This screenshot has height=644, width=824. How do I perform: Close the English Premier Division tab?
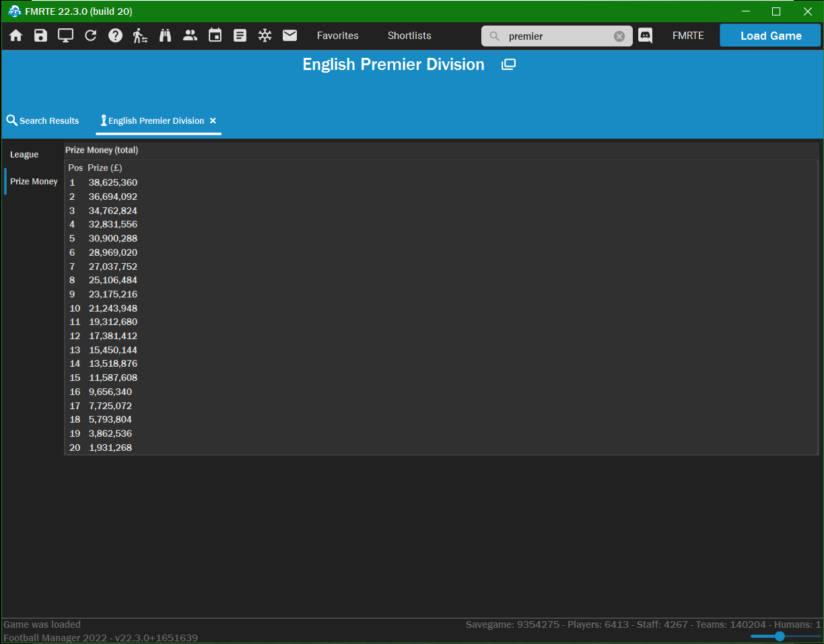click(x=213, y=120)
